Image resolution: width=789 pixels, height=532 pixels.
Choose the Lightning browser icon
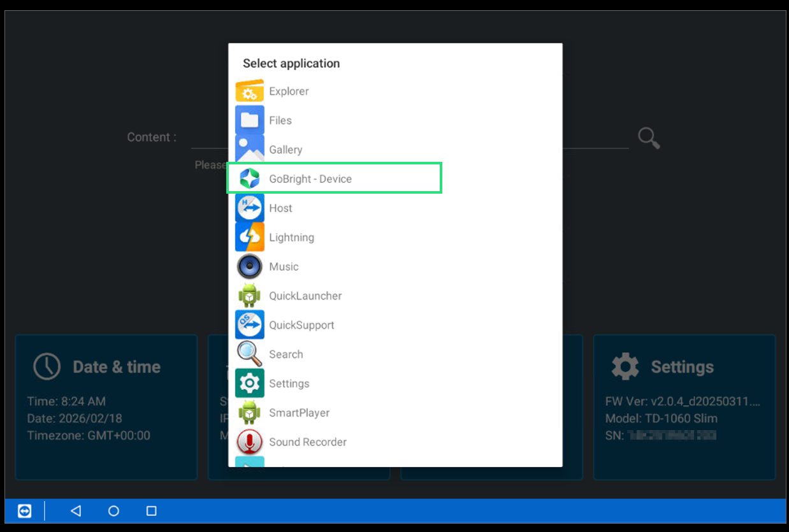[249, 238]
